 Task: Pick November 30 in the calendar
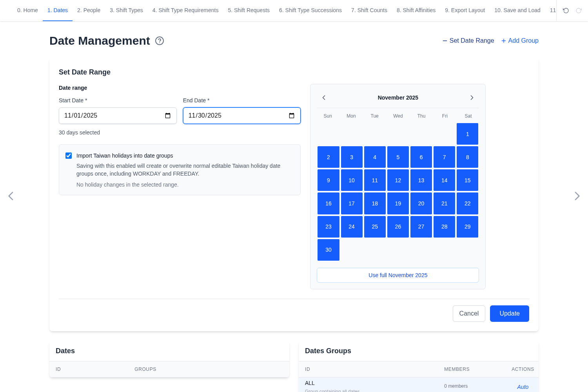[x=328, y=250]
